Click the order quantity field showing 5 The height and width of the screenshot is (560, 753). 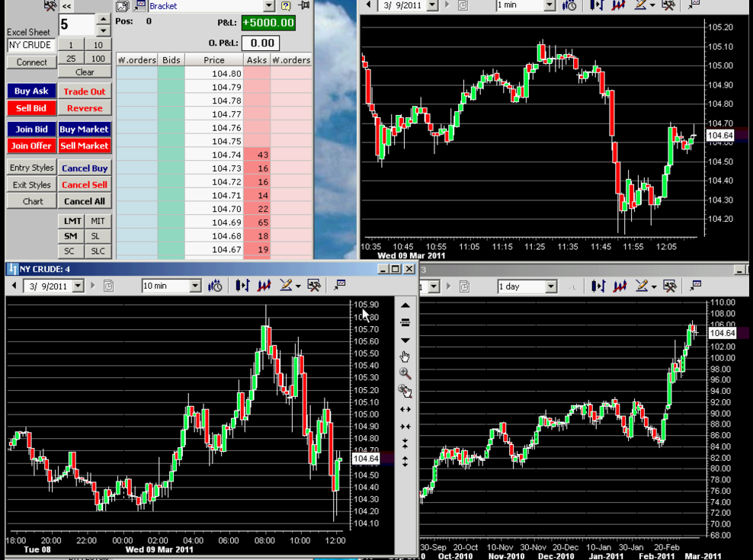[x=77, y=24]
